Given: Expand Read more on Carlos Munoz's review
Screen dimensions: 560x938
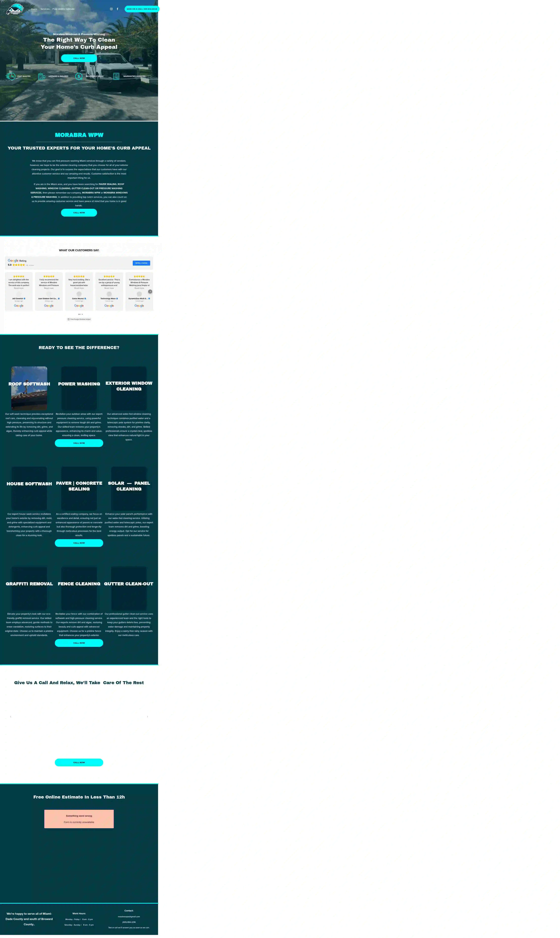Looking at the screenshot, I should 79,288.
